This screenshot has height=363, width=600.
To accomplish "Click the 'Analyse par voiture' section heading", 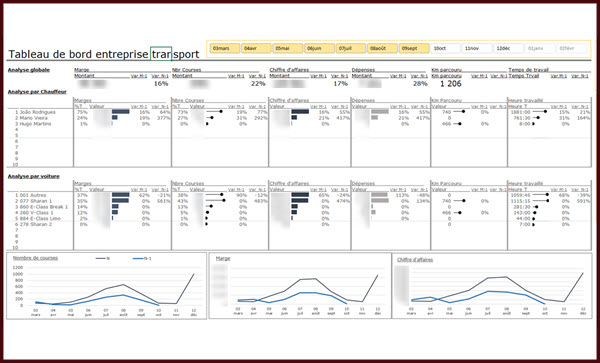I will click(x=34, y=176).
